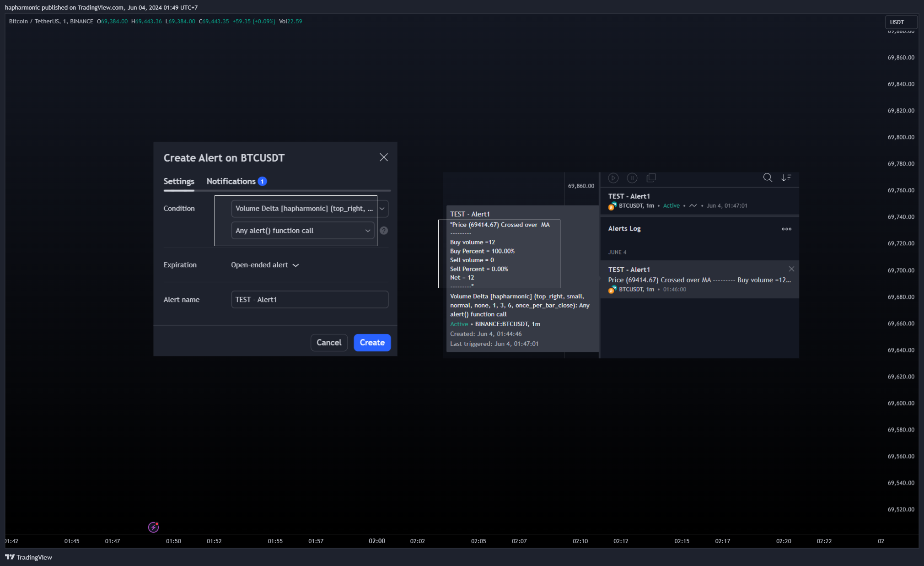Click the 69,520.00 price axis label

(x=901, y=510)
